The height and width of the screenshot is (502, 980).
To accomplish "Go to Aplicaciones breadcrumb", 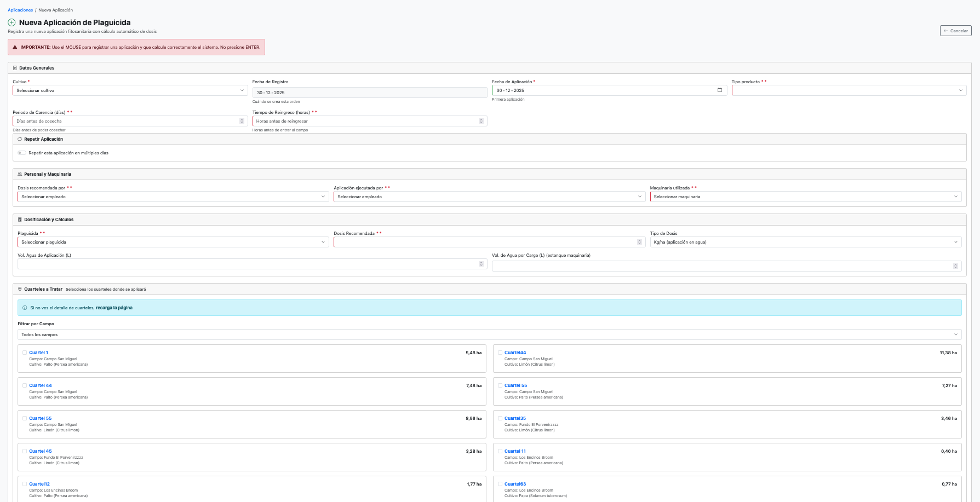I will pyautogui.click(x=20, y=10).
